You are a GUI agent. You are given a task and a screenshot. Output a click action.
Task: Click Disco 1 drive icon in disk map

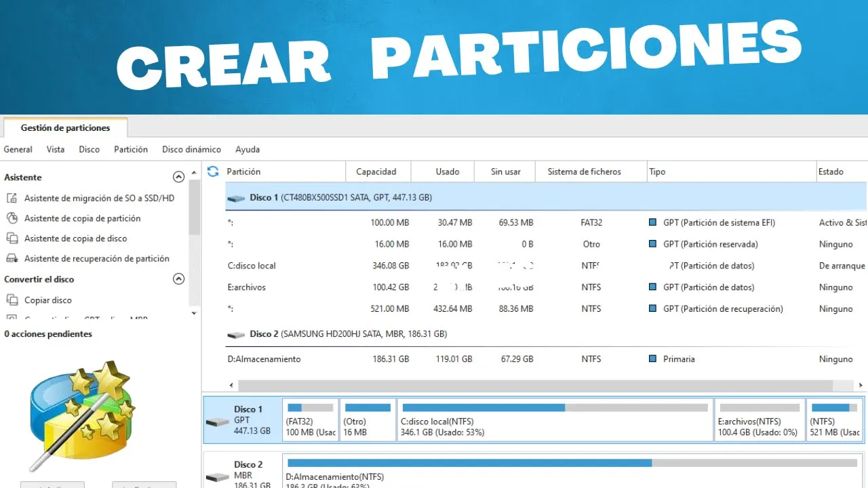tap(218, 422)
